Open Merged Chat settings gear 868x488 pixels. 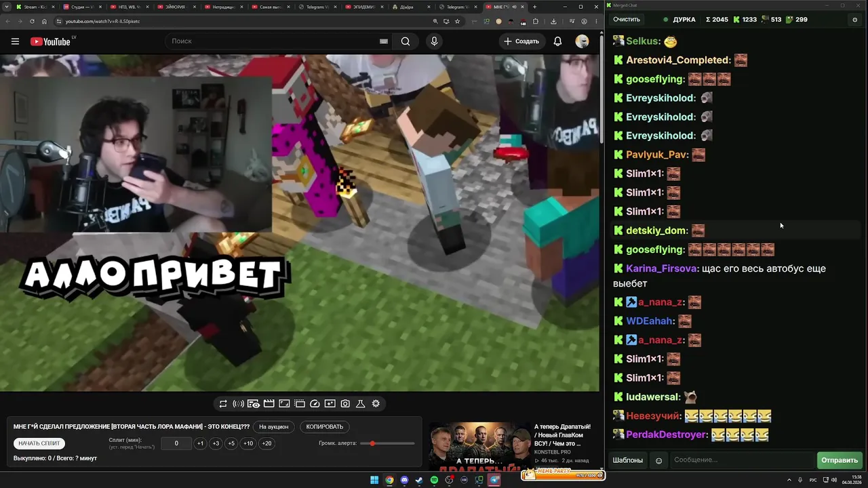854,20
